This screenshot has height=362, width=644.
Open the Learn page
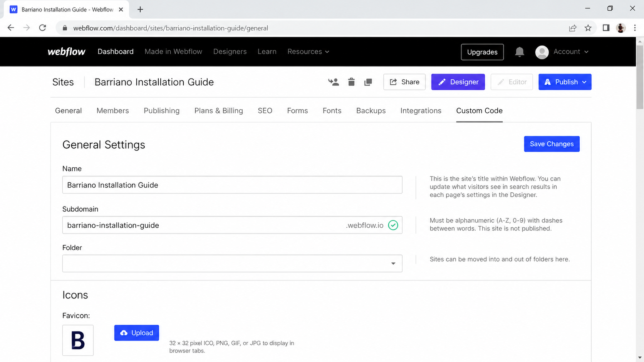[267, 52]
